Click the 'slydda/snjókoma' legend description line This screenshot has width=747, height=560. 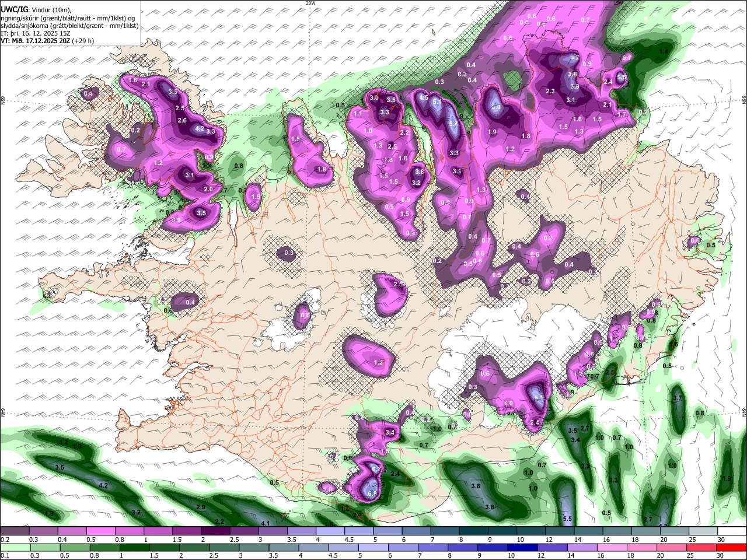coord(69,26)
